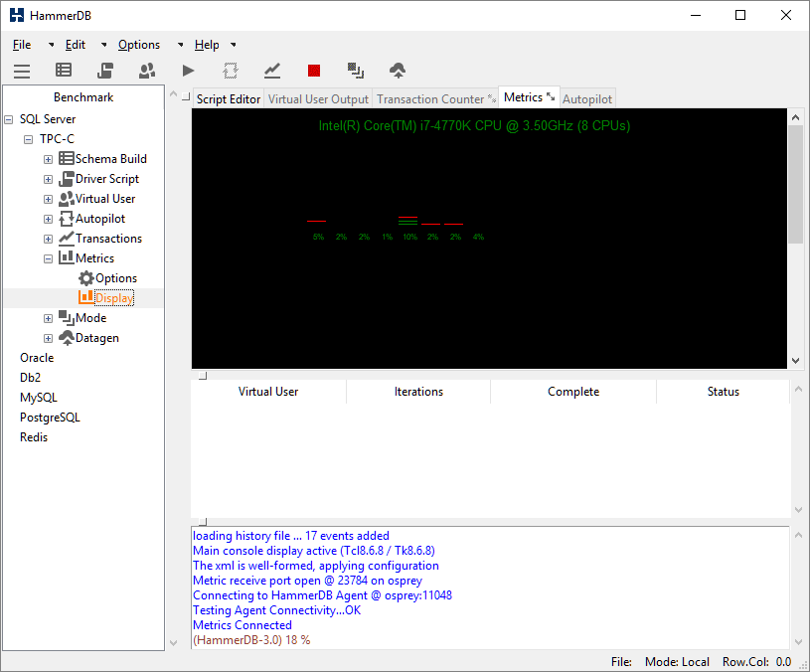The image size is (810, 672).
Task: Click metrics pane scrollbar up arrow
Action: tap(795, 117)
